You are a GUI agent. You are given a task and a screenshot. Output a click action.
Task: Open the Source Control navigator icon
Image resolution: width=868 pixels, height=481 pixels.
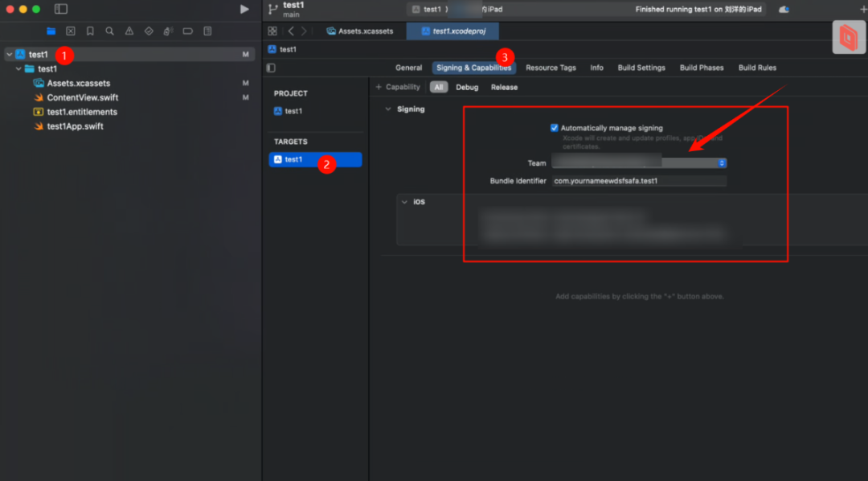pyautogui.click(x=71, y=31)
